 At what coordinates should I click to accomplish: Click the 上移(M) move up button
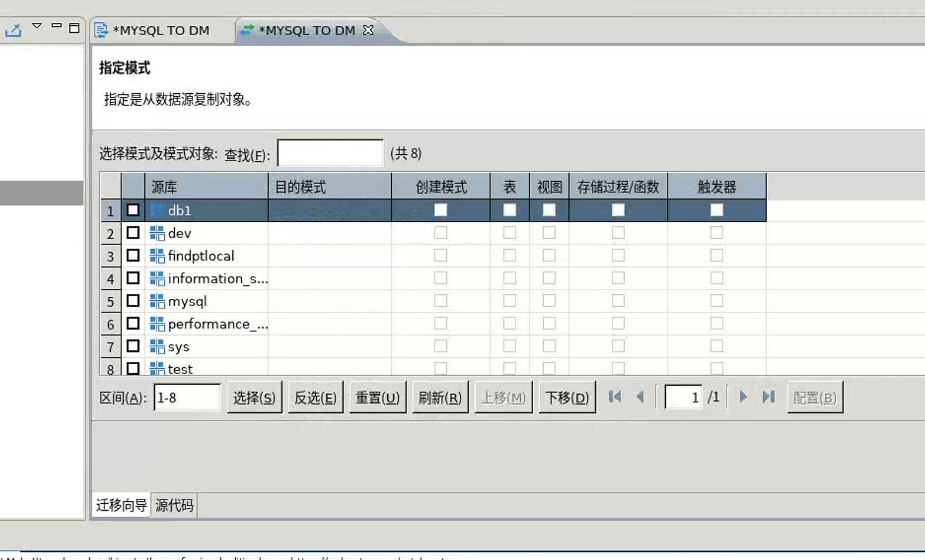(x=503, y=398)
